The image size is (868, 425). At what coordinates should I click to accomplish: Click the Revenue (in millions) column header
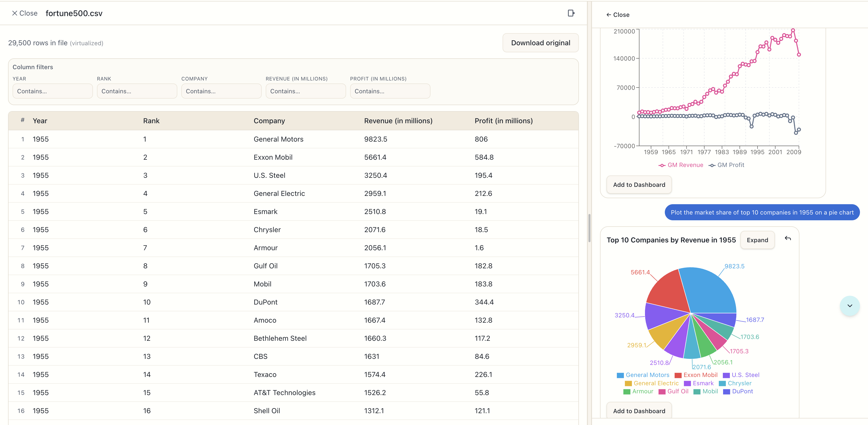pyautogui.click(x=398, y=120)
